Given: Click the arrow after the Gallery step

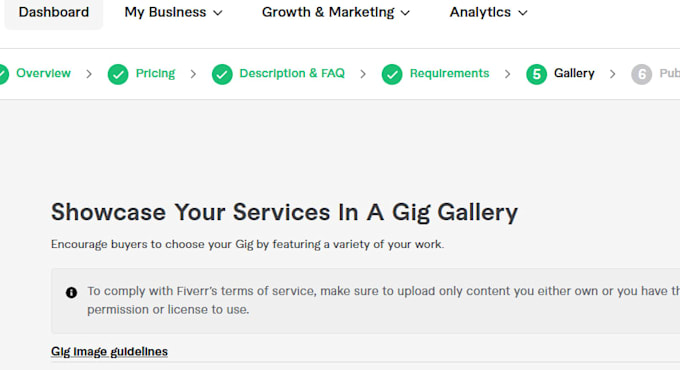Looking at the screenshot, I should pos(612,74).
